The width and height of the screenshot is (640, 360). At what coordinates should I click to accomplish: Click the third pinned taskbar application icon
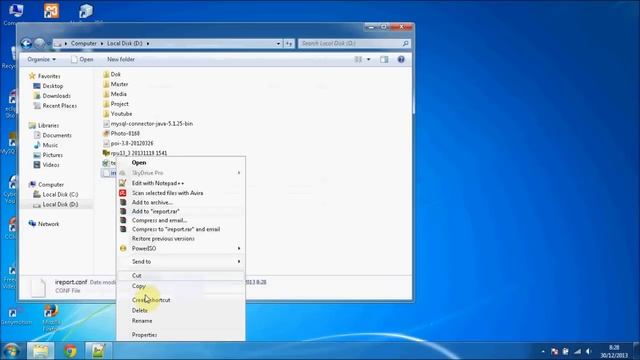coord(98,351)
